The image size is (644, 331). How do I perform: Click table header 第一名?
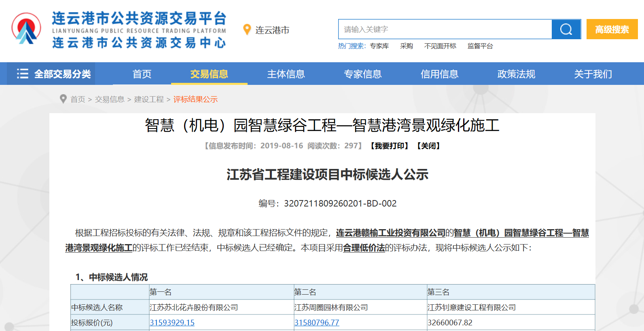pos(161,292)
